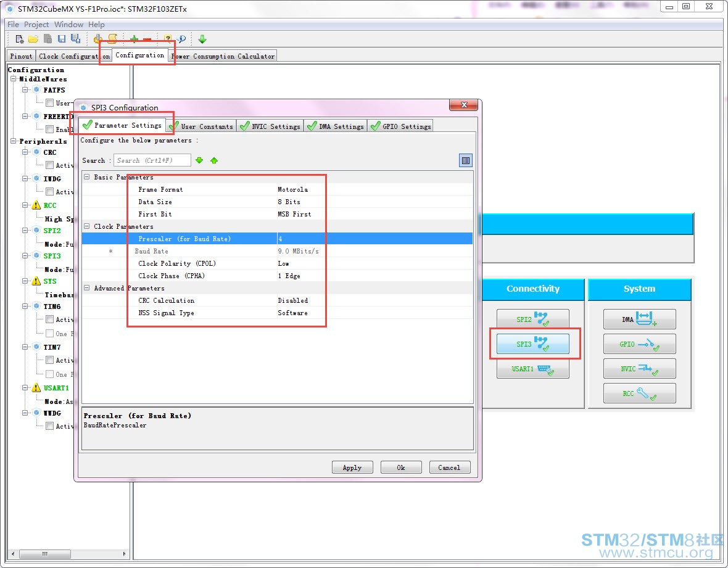This screenshot has width=728, height=568.
Task: Click the About info bubble icon
Action: click(181, 39)
